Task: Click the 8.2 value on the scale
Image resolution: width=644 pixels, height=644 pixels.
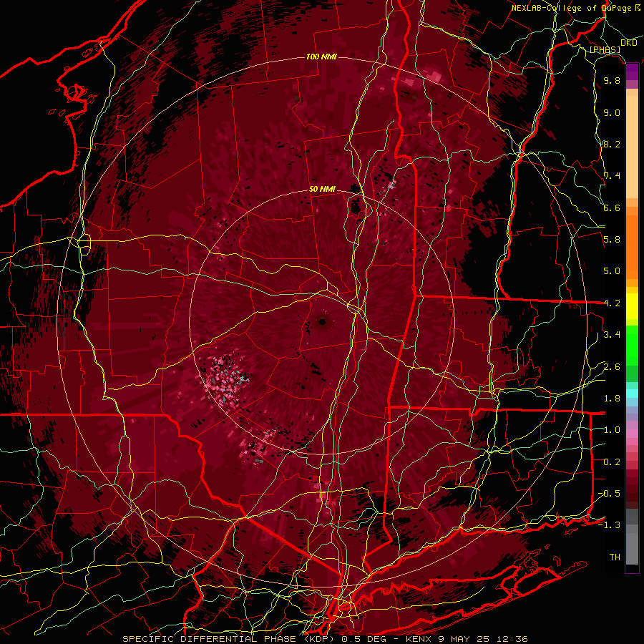Action: click(612, 145)
